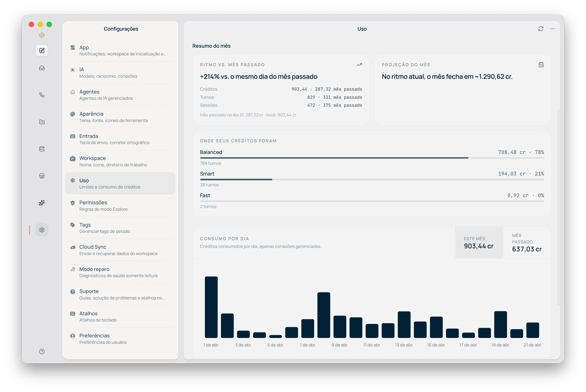Click the Modo reparo wrench icon
The height and width of the screenshot is (392, 586).
pyautogui.click(x=72, y=269)
